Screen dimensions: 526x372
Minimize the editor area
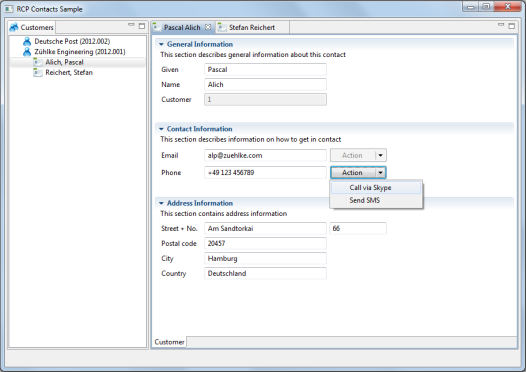click(501, 25)
